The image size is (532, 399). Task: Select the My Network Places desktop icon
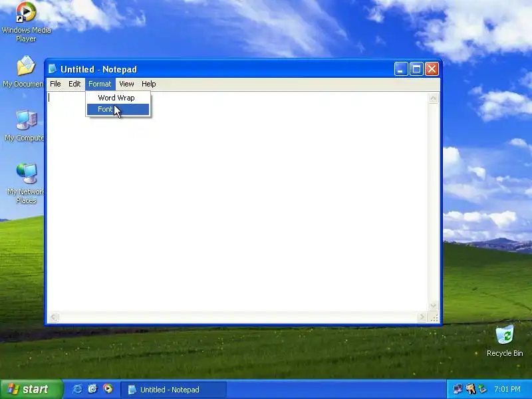point(26,184)
